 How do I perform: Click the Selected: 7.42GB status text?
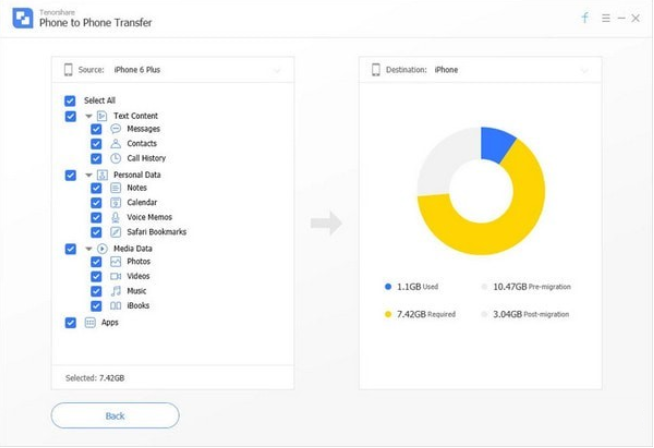pos(95,378)
